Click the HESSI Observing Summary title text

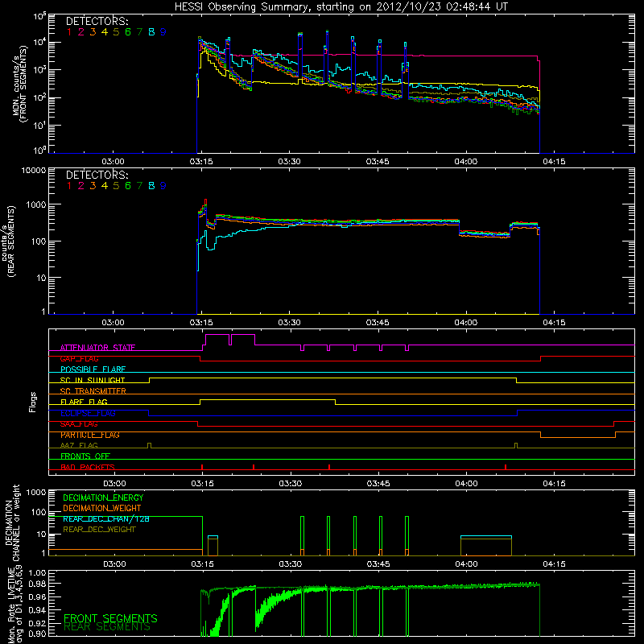point(341,6)
